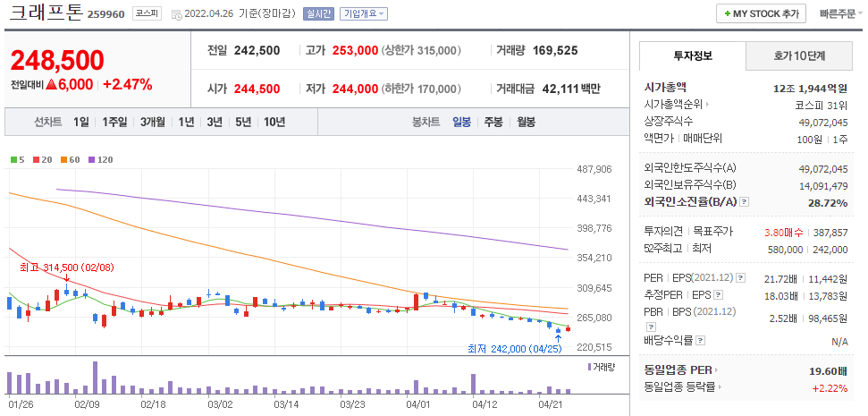
Task: Click orange 60-day moving average legend swatch
Action: (63, 160)
